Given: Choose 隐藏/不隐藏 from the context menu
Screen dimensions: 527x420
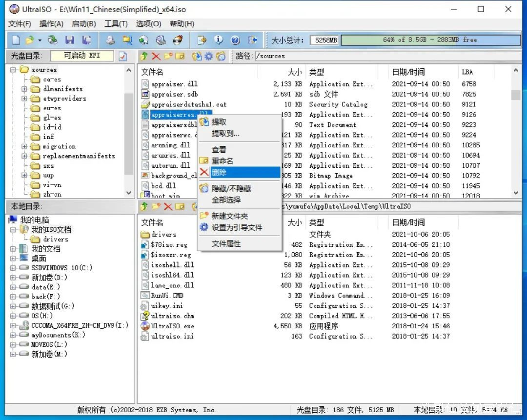Looking at the screenshot, I should pyautogui.click(x=240, y=188).
